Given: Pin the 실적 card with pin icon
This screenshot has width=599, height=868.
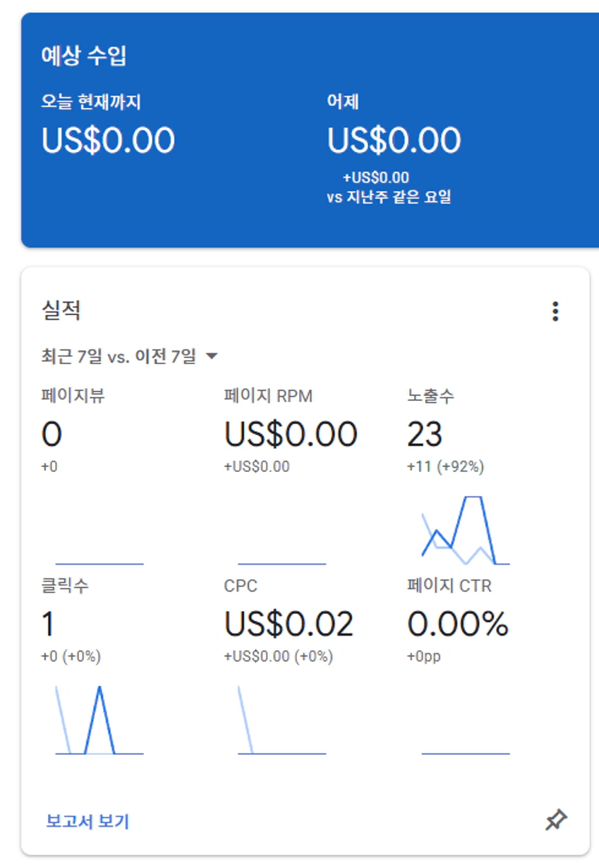Looking at the screenshot, I should pyautogui.click(x=556, y=820).
